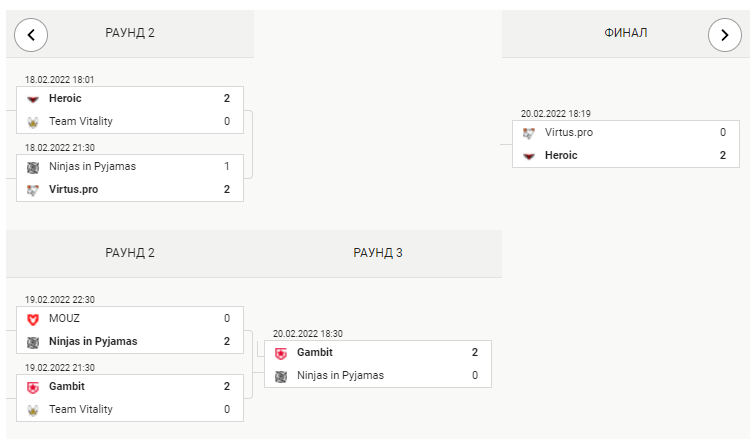The width and height of the screenshot is (756, 439).
Task: Click Gambit logo in round 3 match
Action: [281, 354]
